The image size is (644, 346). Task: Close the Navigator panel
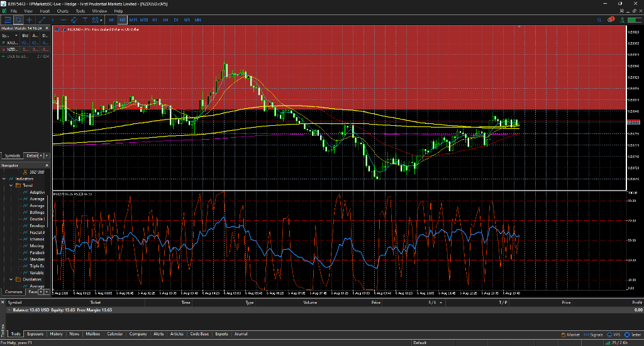(47, 165)
